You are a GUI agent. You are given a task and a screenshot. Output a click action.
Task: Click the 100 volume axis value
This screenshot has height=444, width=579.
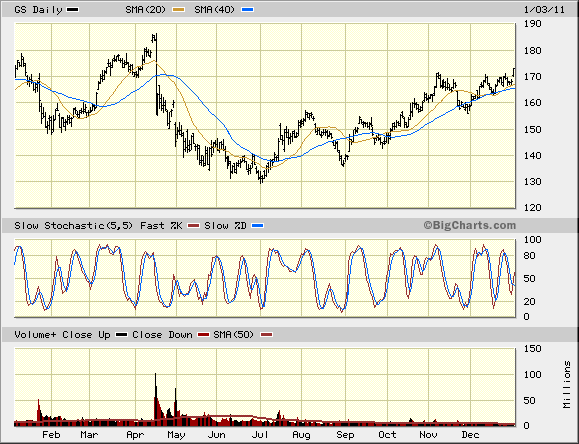click(532, 375)
